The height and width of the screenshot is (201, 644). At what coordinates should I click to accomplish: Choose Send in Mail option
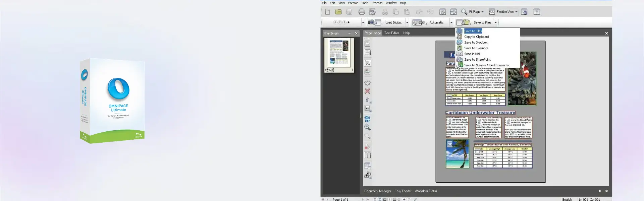pyautogui.click(x=487, y=54)
